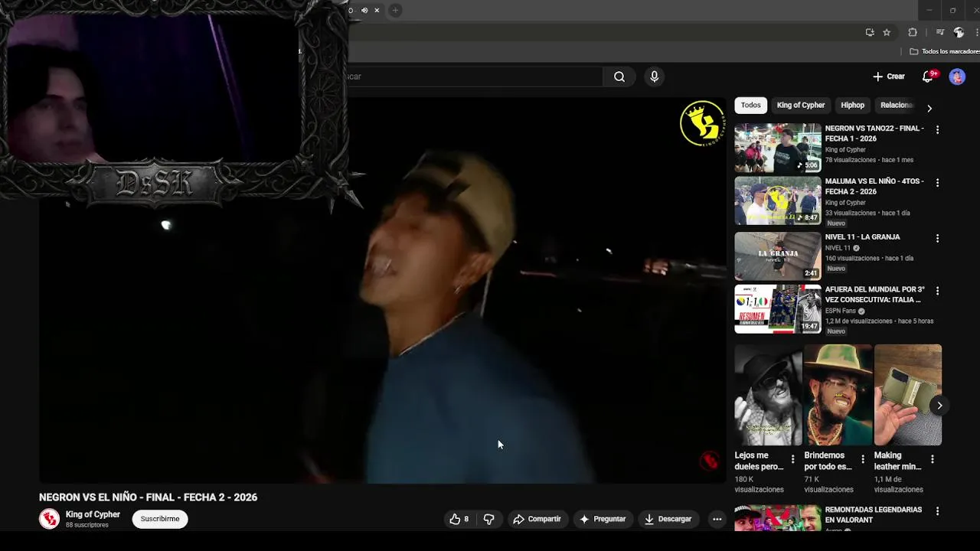Close the current browser tab
980x551 pixels.
[377, 10]
